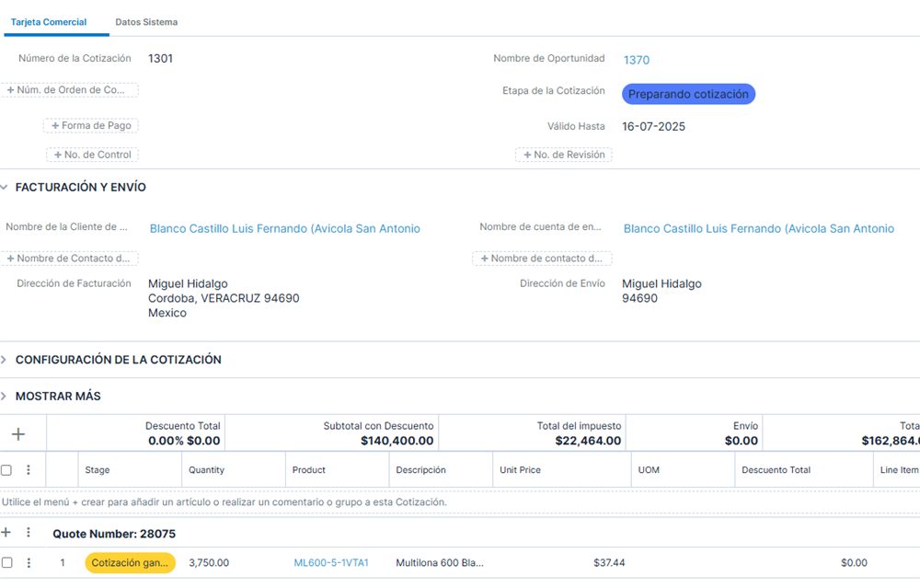Collapse the Facturación y Envío section
This screenshot has height=588, width=920.
coord(5,188)
